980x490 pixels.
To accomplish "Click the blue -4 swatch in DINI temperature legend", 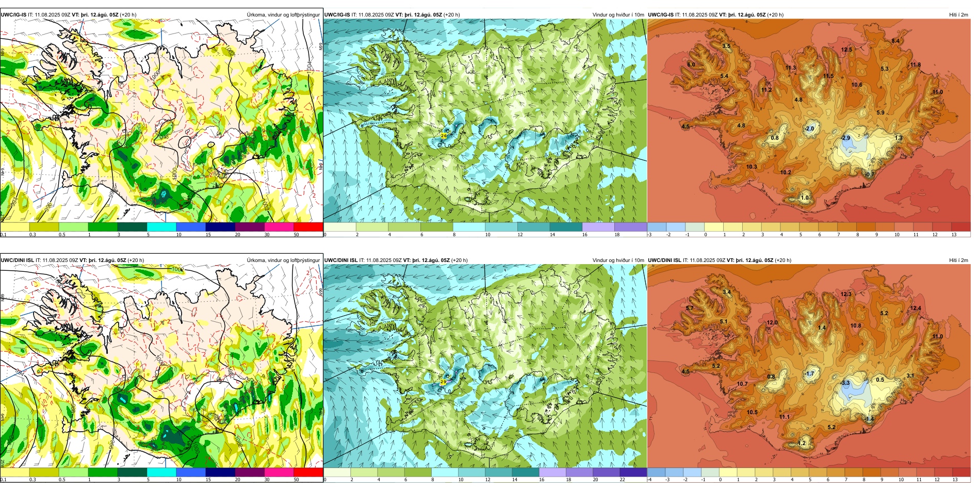I will 656,472.
